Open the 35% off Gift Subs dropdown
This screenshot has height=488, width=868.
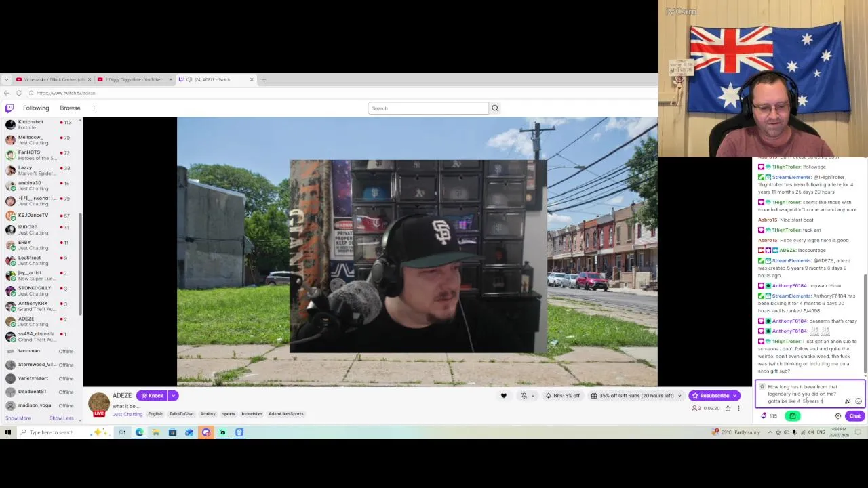coord(637,396)
